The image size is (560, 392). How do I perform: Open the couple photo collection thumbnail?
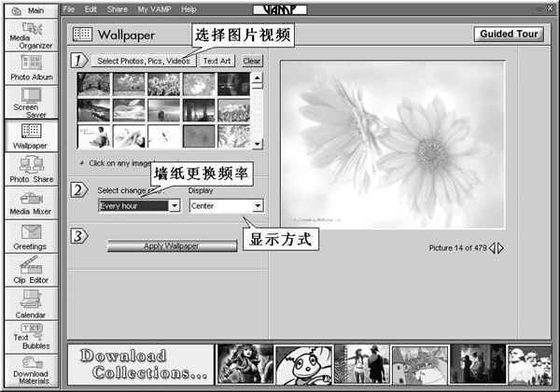[x=362, y=364]
